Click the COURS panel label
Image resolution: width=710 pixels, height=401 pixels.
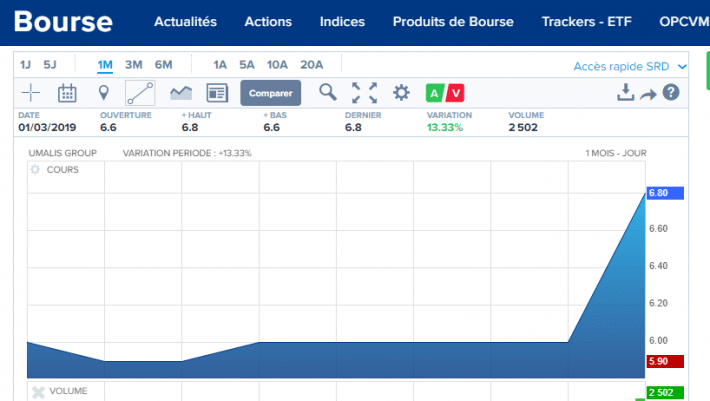tap(62, 170)
